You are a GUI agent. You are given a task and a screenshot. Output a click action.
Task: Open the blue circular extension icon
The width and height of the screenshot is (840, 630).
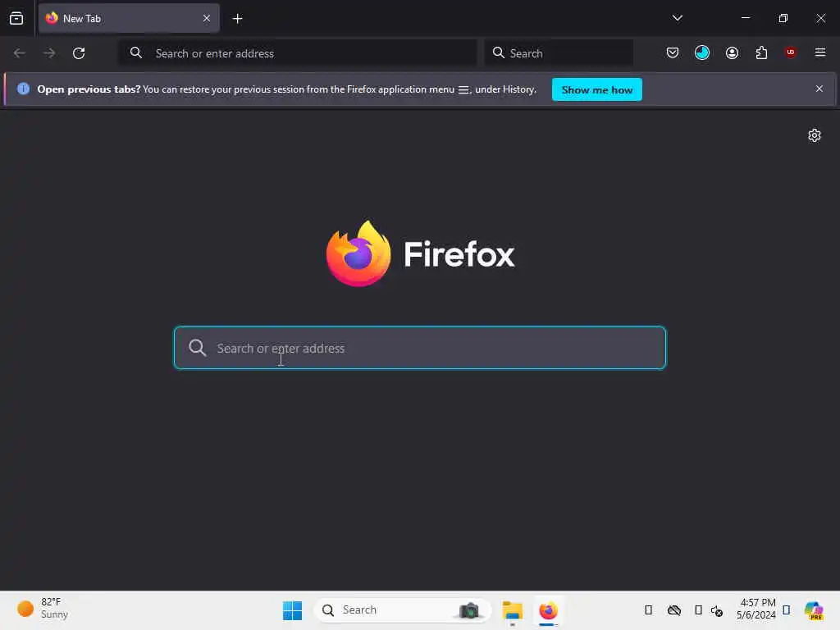pyautogui.click(x=702, y=52)
